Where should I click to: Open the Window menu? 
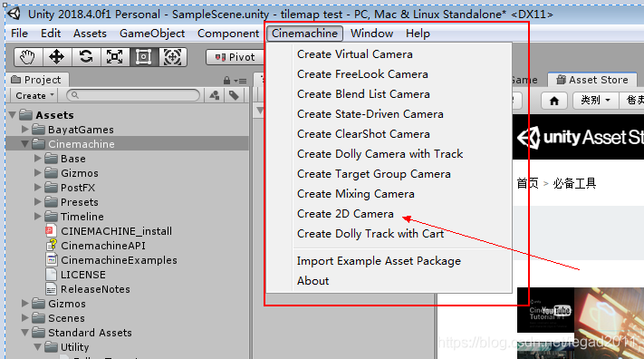[371, 34]
